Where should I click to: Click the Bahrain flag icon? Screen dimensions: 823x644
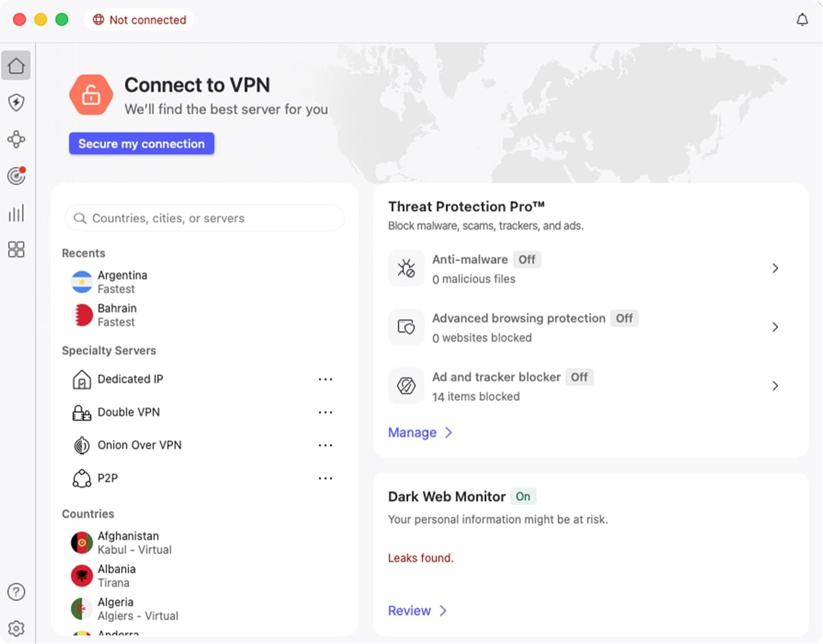[82, 315]
